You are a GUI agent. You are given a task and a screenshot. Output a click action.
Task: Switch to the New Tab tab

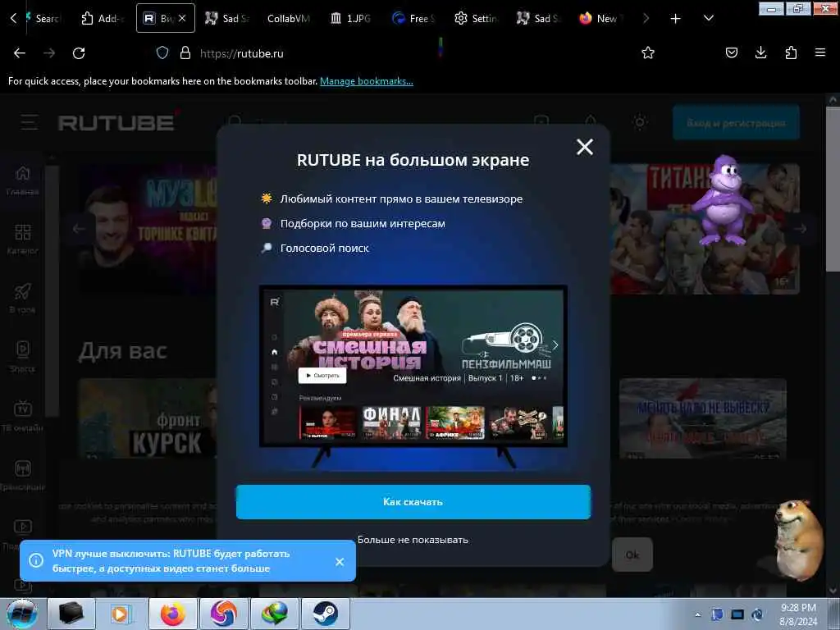coord(600,18)
